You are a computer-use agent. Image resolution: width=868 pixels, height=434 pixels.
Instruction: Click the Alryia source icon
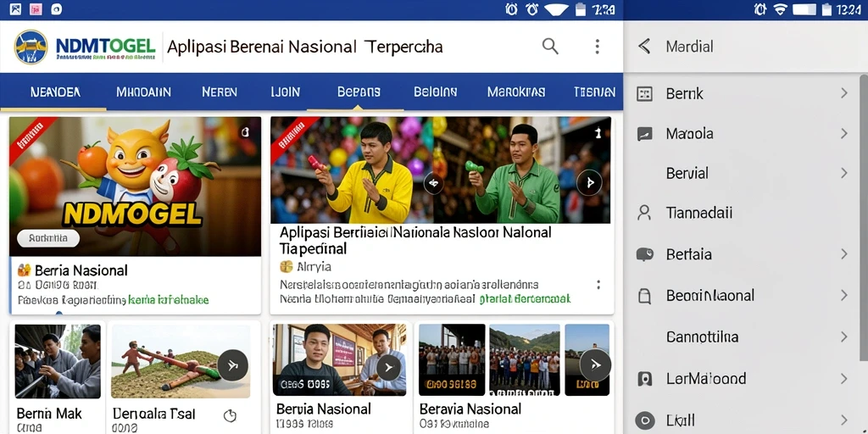coord(287,267)
